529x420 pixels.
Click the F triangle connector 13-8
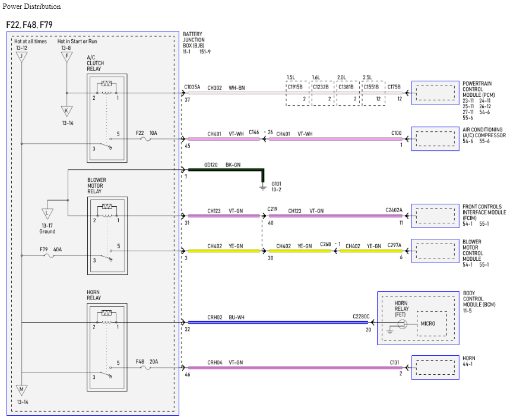pos(67,56)
